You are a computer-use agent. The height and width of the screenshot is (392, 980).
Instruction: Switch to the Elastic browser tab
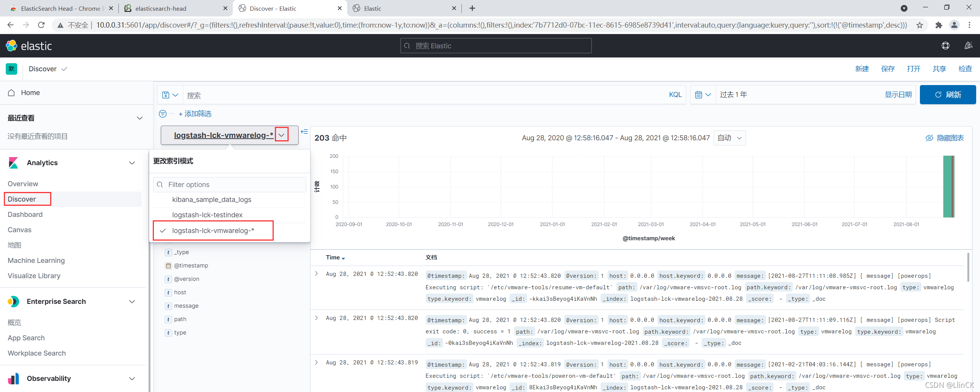(404, 8)
